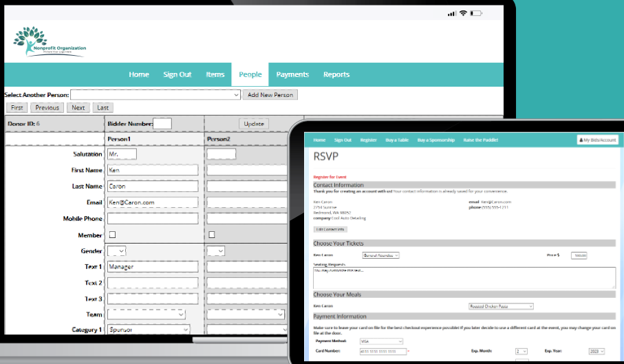Click the Person2 Email field
This screenshot has width=624, height=364.
[x=247, y=202]
